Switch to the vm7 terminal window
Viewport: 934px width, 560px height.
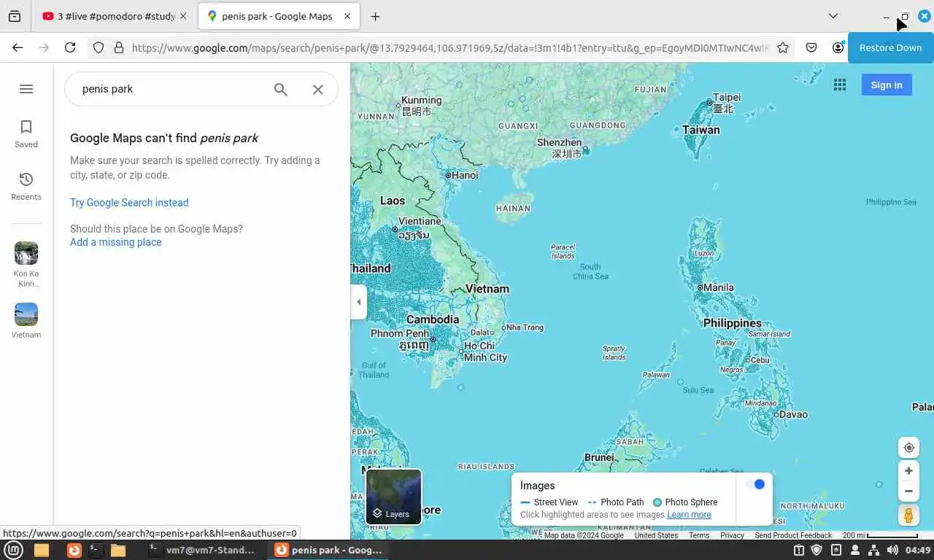[202, 550]
